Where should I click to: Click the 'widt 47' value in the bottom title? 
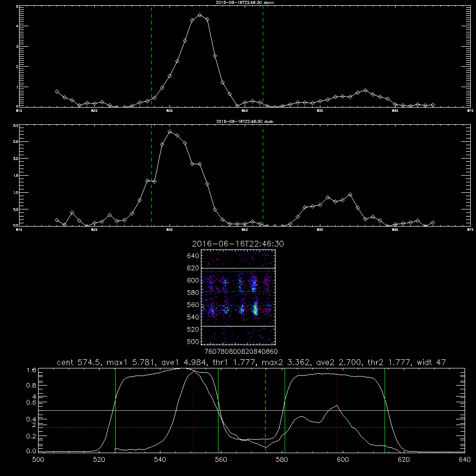coord(431,362)
